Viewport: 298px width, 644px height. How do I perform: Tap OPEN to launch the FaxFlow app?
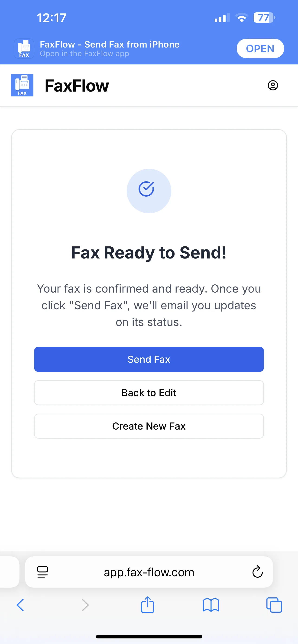260,48
